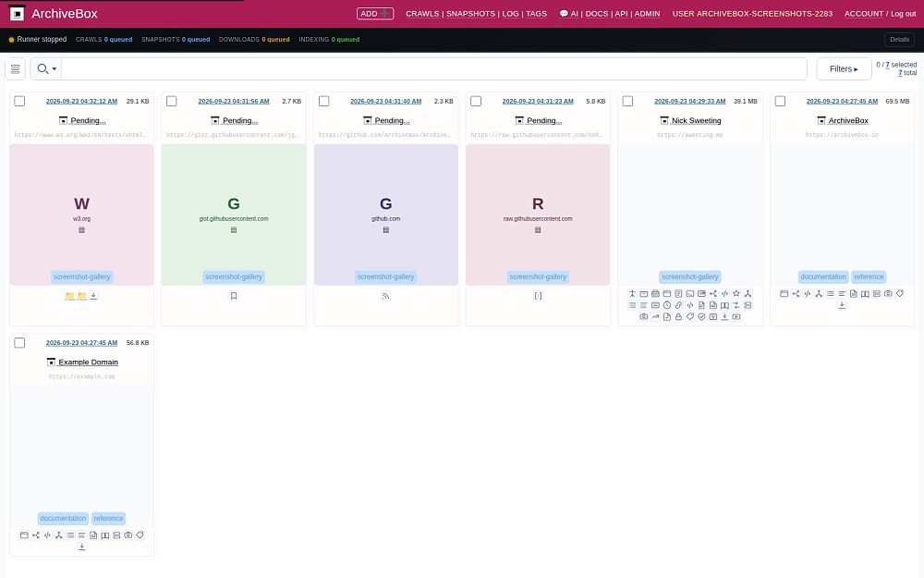This screenshot has height=578, width=924.
Task: Select the checkbox for the Nick Sweeting snapshot
Action: [x=627, y=101]
